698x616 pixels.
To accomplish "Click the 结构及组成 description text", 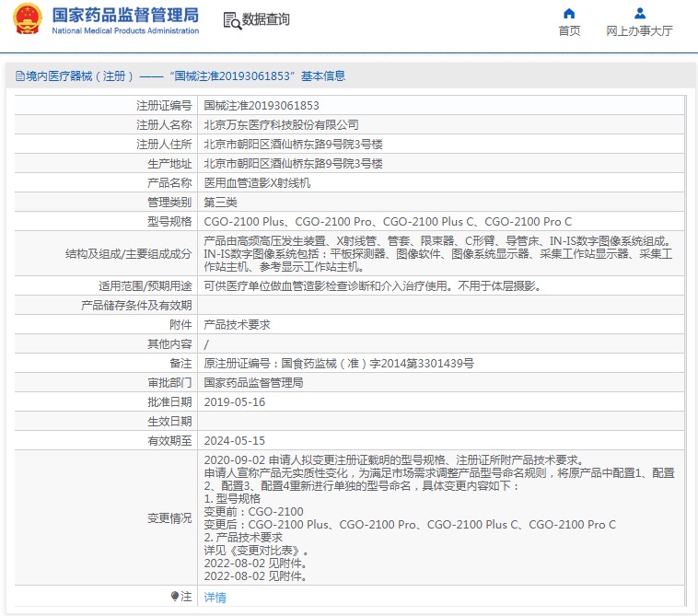I will pyautogui.click(x=438, y=254).
